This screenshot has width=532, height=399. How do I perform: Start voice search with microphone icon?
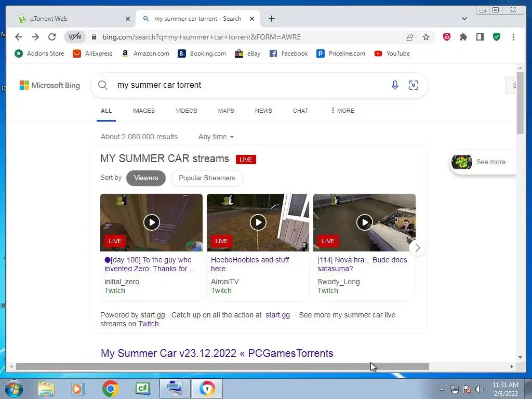coord(395,85)
